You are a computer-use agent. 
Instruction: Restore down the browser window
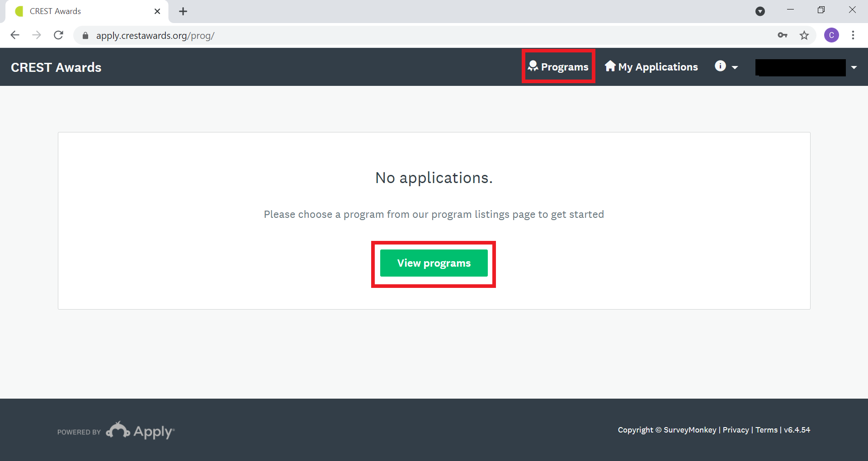[821, 10]
